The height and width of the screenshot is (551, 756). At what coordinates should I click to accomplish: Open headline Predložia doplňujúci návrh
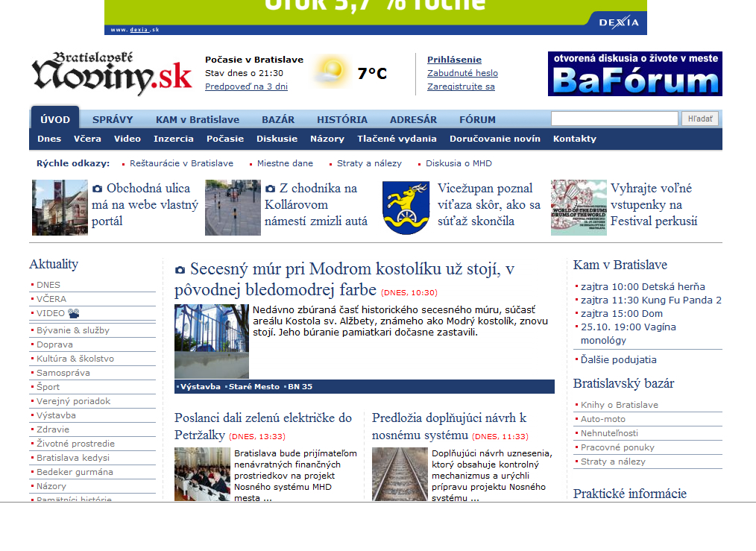449,426
